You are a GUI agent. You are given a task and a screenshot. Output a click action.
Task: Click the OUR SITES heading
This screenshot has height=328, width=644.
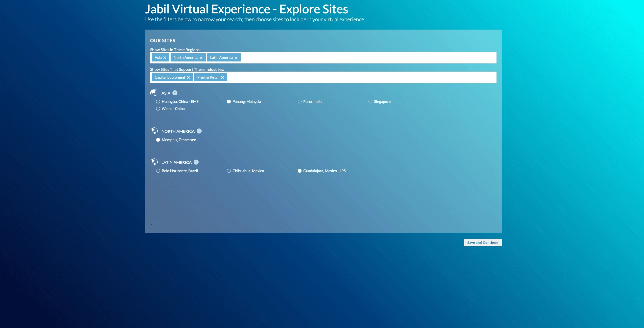pos(163,40)
